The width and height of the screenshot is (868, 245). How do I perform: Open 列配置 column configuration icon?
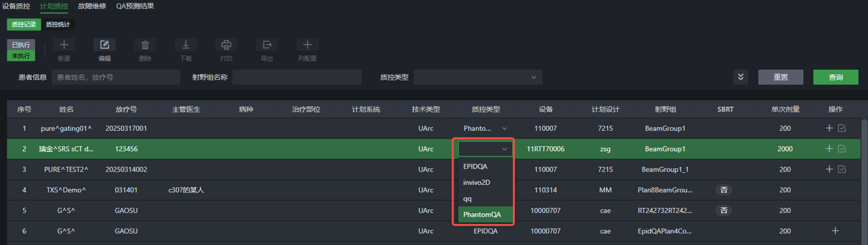tap(307, 45)
